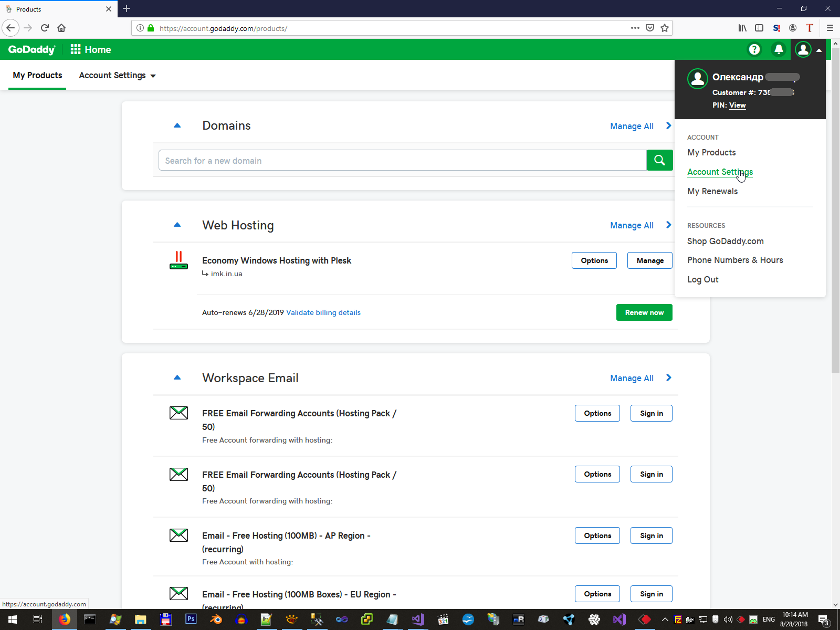840x630 pixels.
Task: Open Options for EU Region email
Action: tap(597, 594)
